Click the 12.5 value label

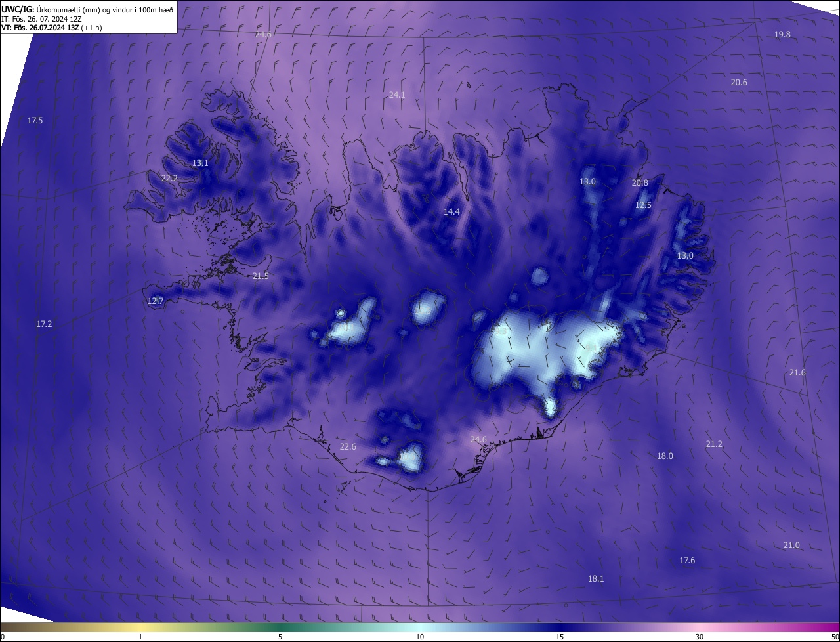tap(643, 205)
